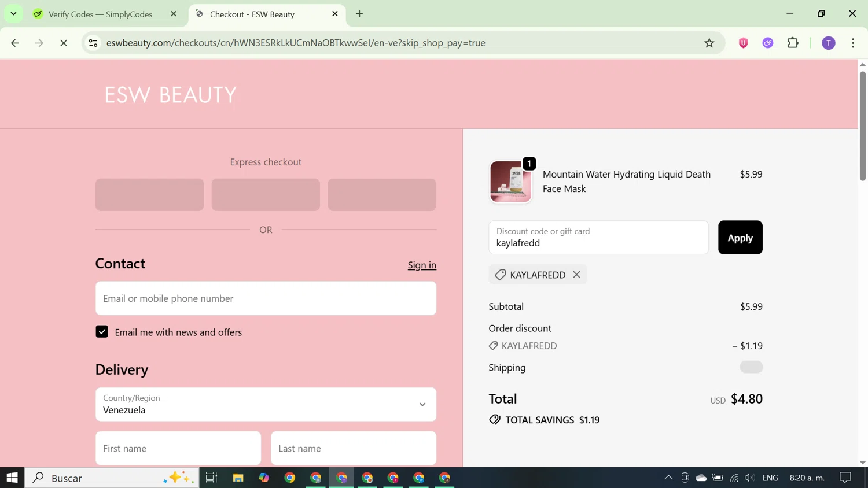Click the page vertical scrollbar
This screenshot has width=868, height=488.
pos(862,126)
